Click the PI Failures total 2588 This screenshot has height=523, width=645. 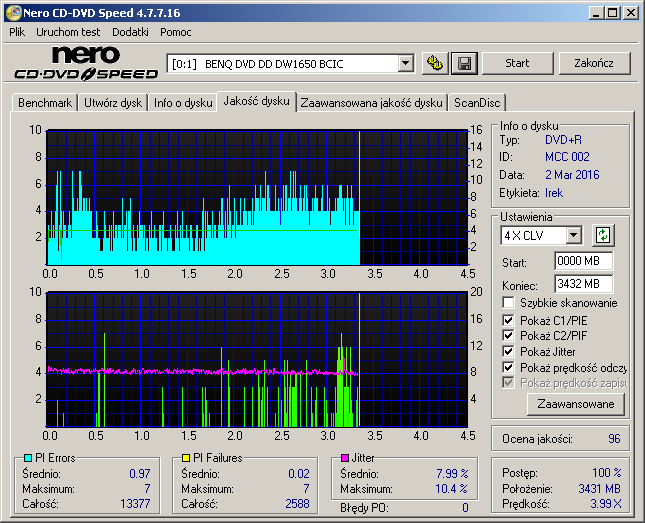coord(297,504)
